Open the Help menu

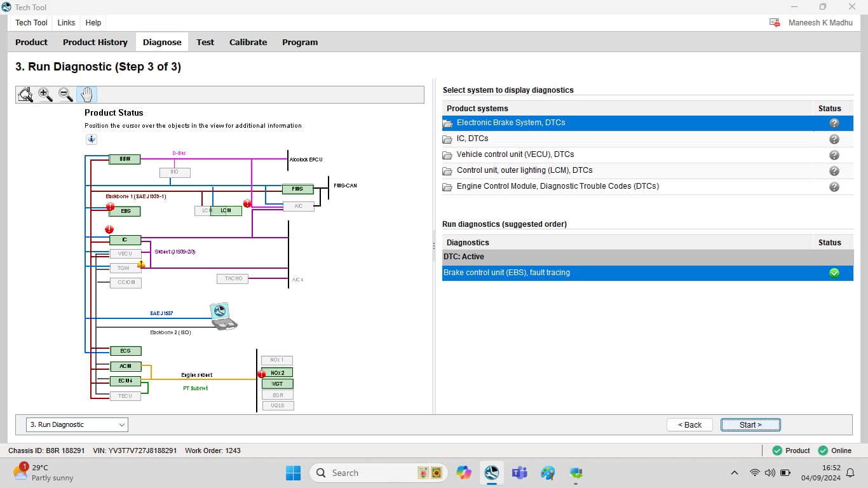coord(93,23)
